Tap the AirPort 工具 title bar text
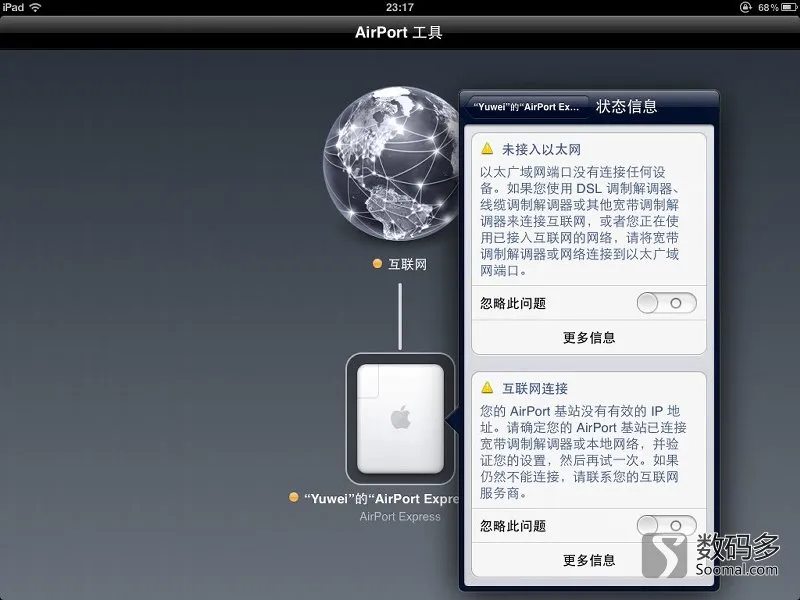The image size is (800, 600). coord(398,32)
